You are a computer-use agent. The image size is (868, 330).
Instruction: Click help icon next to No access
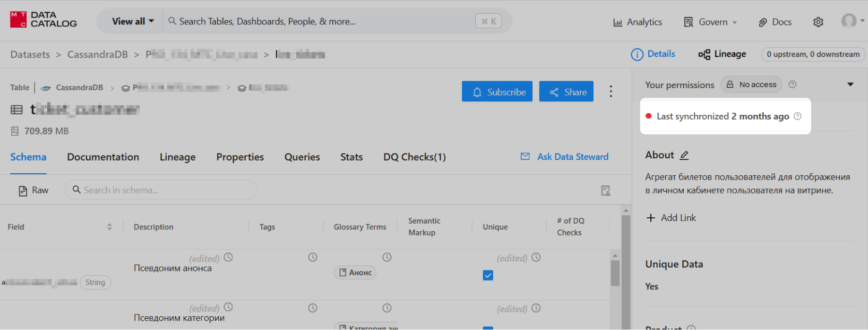click(792, 84)
